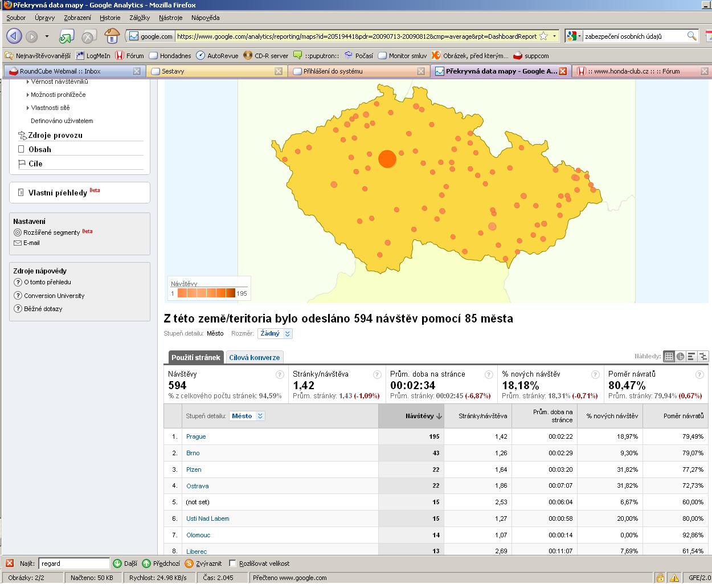Click the browser Back arrow button
The width and height of the screenshot is (712, 588).
(x=14, y=36)
